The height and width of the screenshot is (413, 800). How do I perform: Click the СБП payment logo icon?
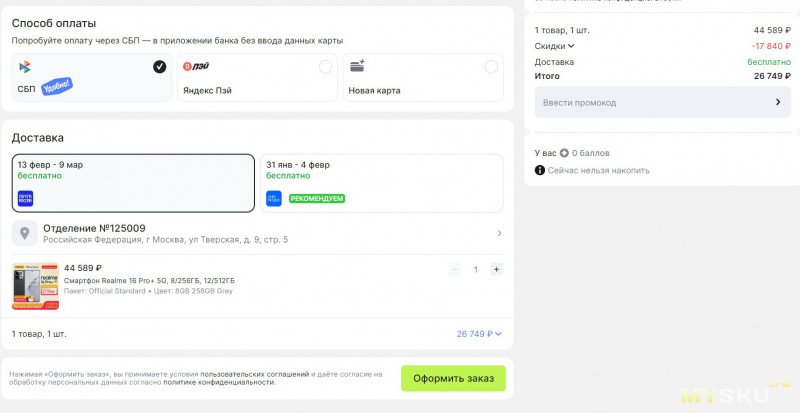click(24, 67)
